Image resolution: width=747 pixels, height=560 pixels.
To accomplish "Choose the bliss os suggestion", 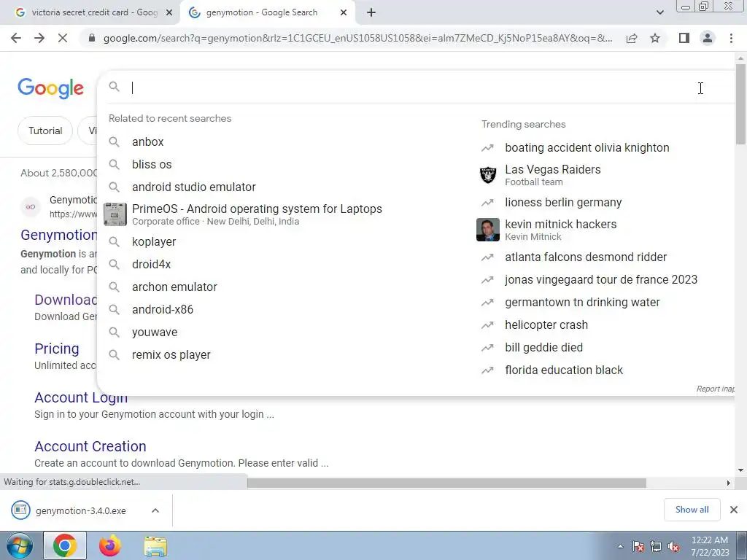I will (x=152, y=164).
